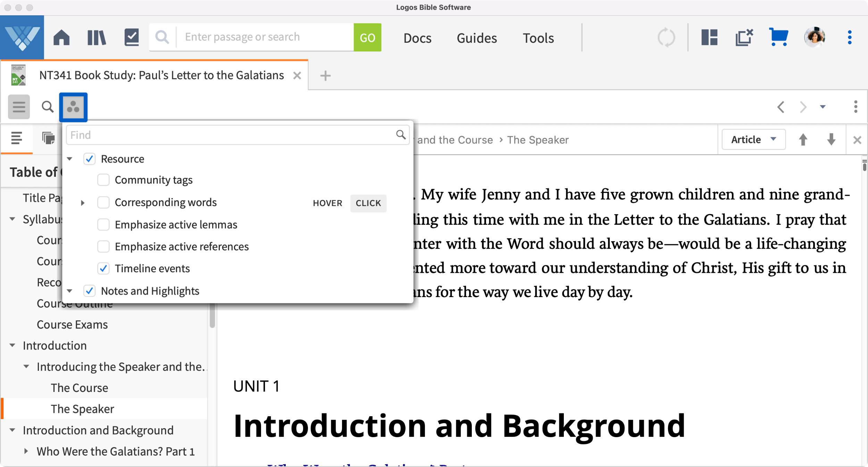Go back with the left chevron
The width and height of the screenshot is (868, 467).
point(781,107)
